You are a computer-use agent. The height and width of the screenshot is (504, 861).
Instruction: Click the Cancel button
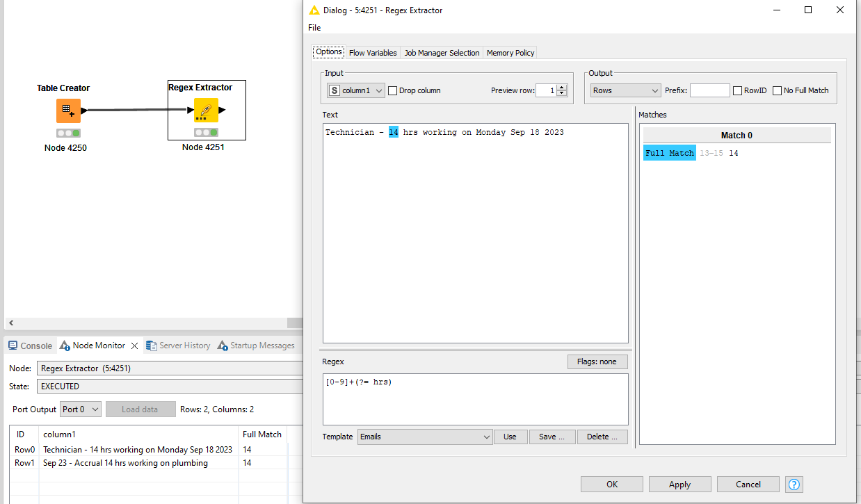[x=748, y=485]
